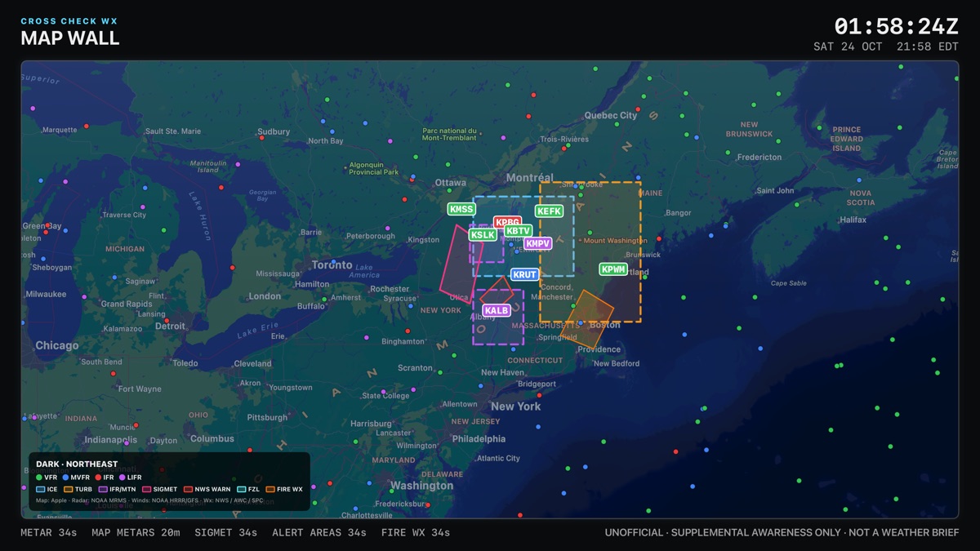Screen dimensions: 980x551
Task: Click the SAT 24 OCT date text
Action: (x=848, y=47)
